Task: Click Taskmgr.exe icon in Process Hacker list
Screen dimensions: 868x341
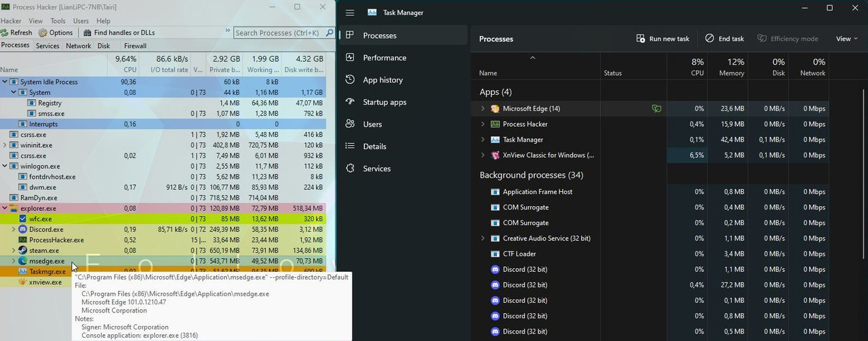Action: (23, 272)
